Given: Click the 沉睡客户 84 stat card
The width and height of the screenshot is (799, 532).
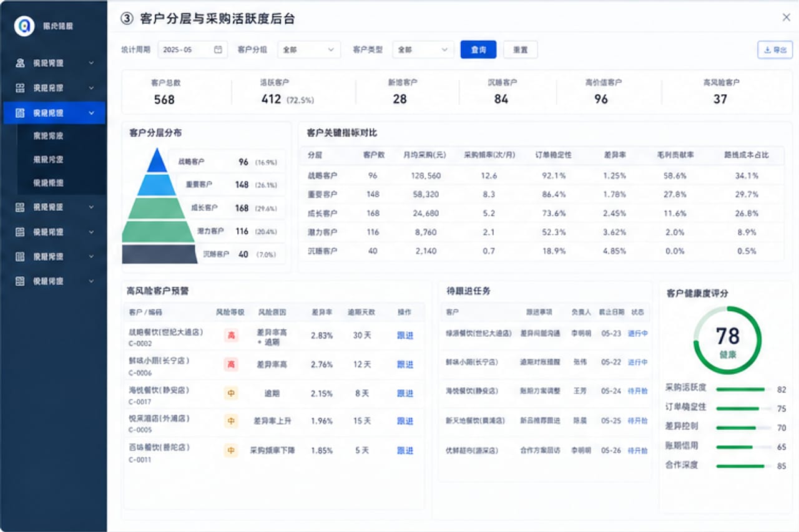Looking at the screenshot, I should (x=502, y=92).
